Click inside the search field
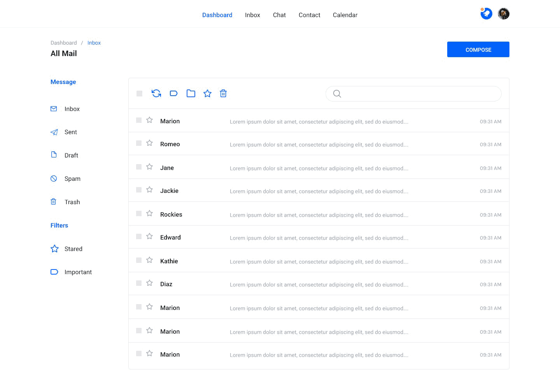Image resolution: width=560 pixels, height=392 pixels. (413, 94)
